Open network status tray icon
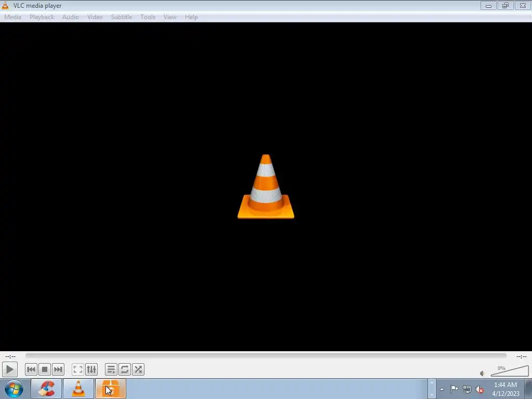The width and height of the screenshot is (532, 399). [467, 389]
